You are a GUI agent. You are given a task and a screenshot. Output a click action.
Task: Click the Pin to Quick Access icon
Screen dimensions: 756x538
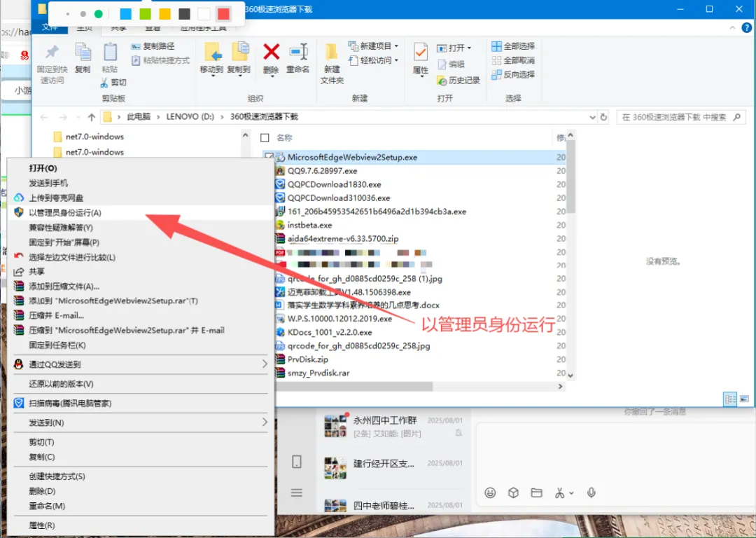tap(52, 52)
